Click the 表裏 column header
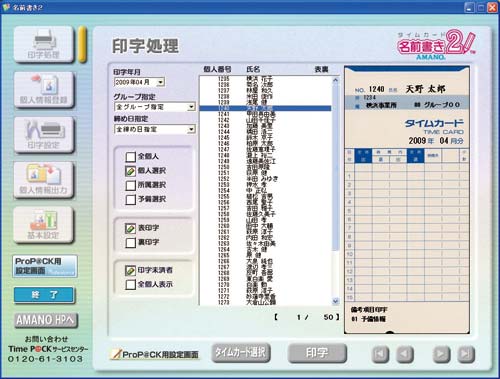 point(321,69)
